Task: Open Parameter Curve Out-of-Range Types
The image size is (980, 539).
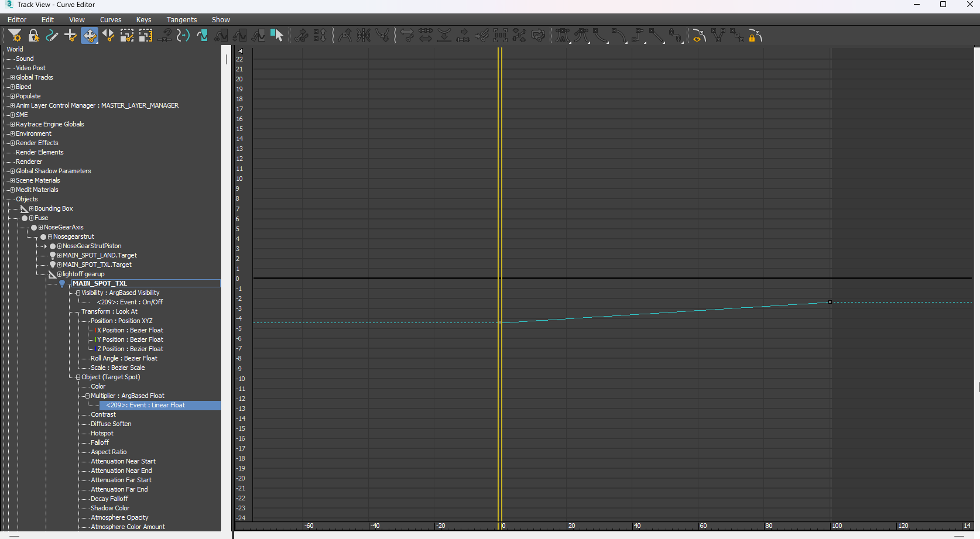Action: (x=202, y=36)
